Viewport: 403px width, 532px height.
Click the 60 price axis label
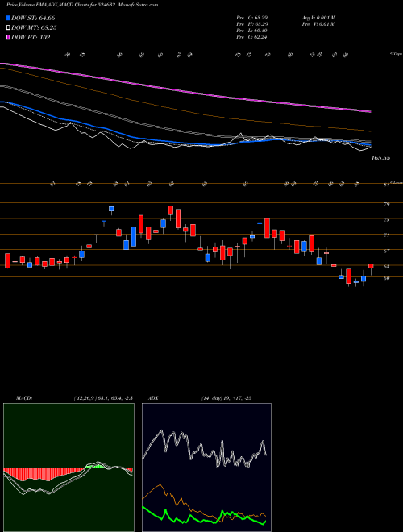[386, 278]
